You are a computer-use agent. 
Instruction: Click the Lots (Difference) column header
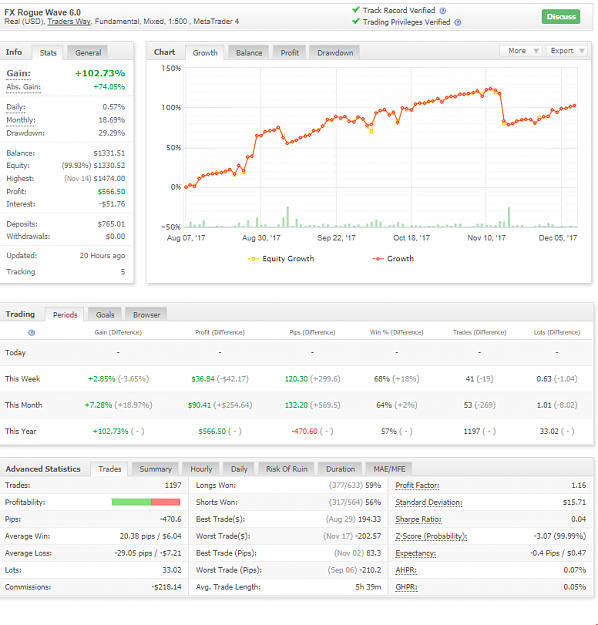tap(557, 332)
